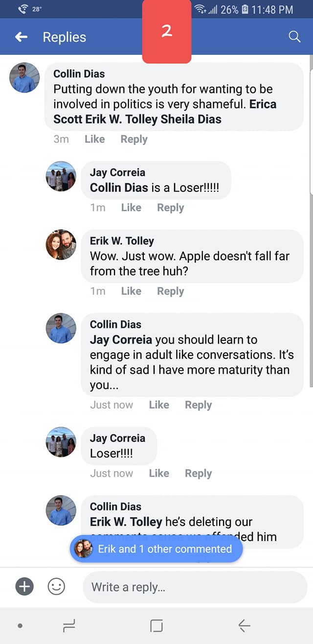313x644 pixels.
Task: Like Collin Dias's top comment
Action: pos(94,139)
